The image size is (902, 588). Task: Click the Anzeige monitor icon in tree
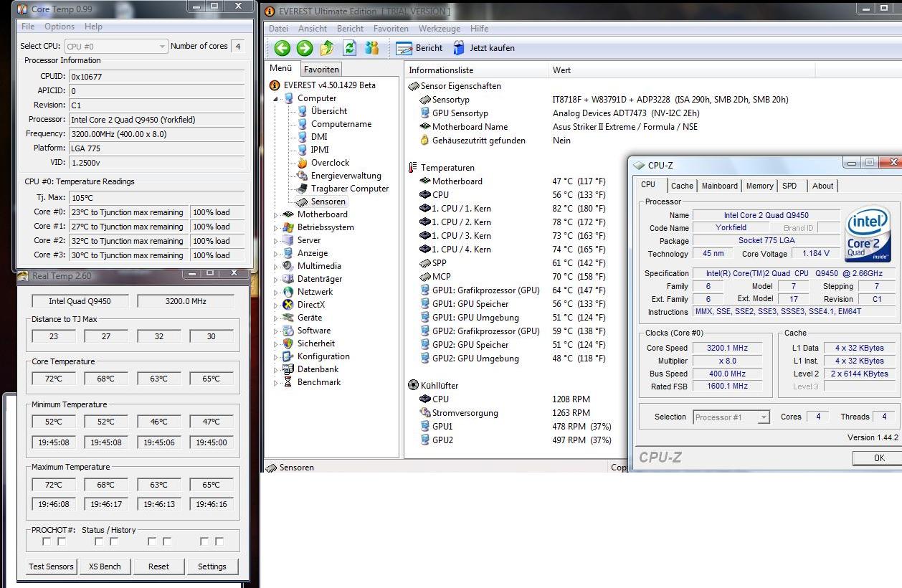coord(289,253)
